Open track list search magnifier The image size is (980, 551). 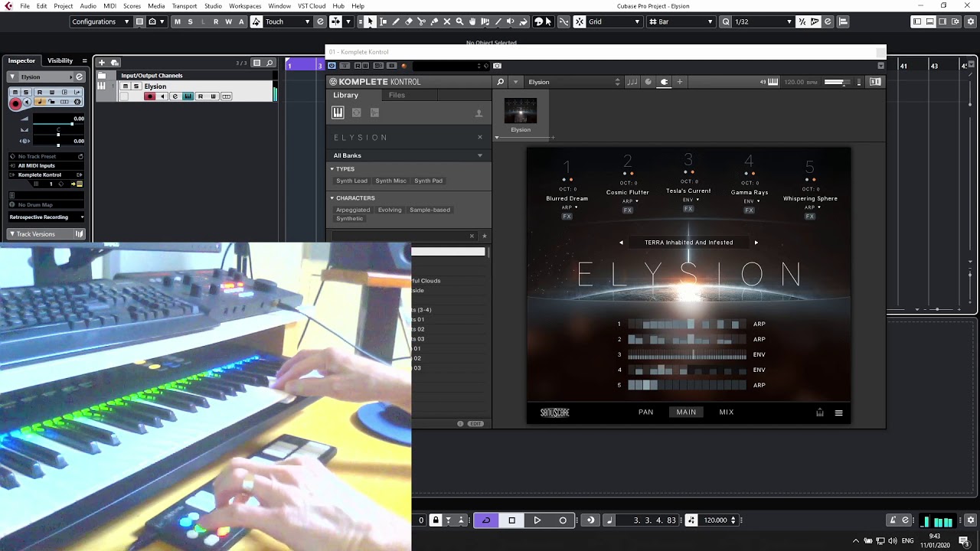[270, 63]
